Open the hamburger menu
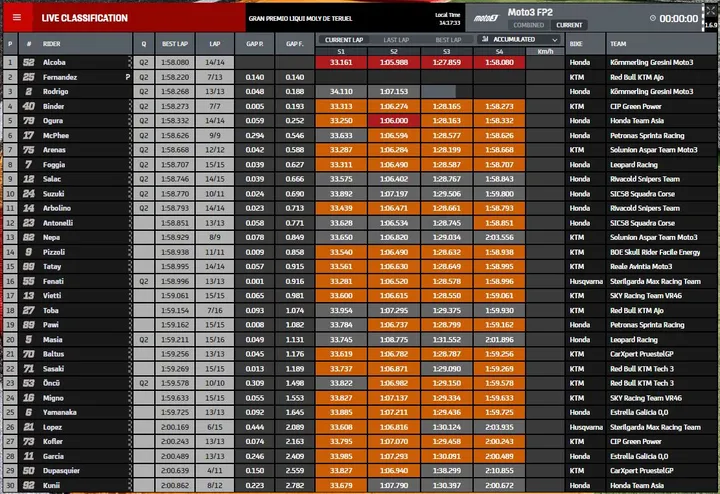The image size is (720, 494). pyautogui.click(x=17, y=17)
